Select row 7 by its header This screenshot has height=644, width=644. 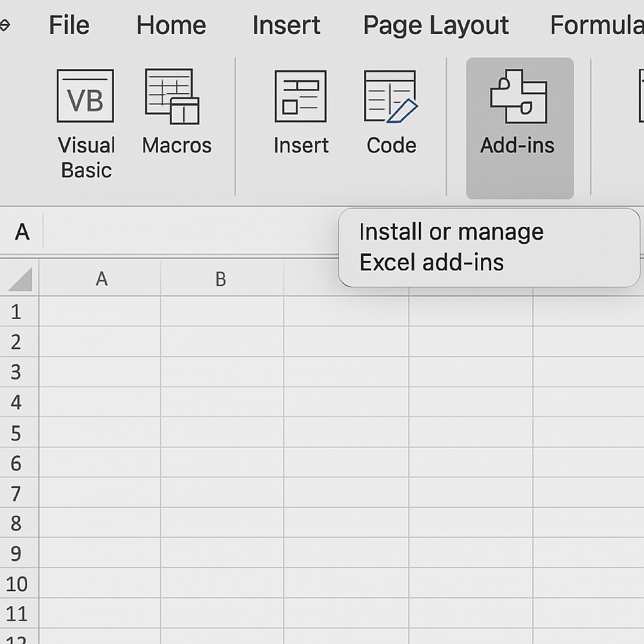click(19, 492)
